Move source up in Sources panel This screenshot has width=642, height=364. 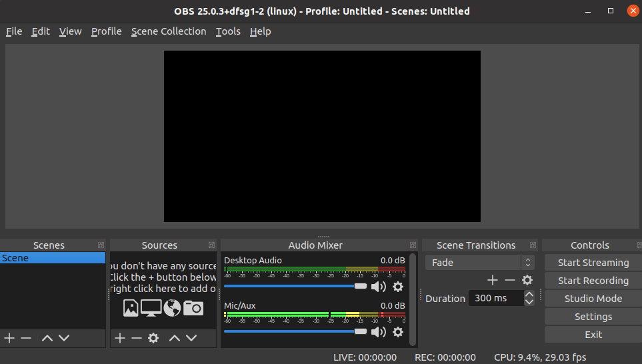point(175,338)
